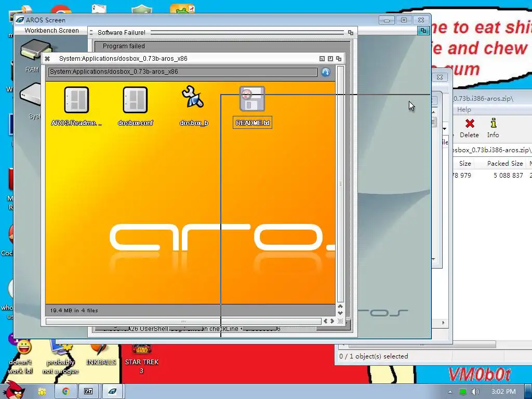
Task: Click the drawer vertical scrollbar down arrow
Action: click(340, 313)
